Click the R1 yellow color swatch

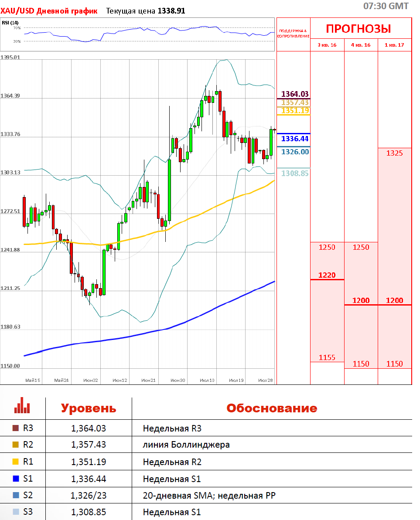tap(16, 462)
